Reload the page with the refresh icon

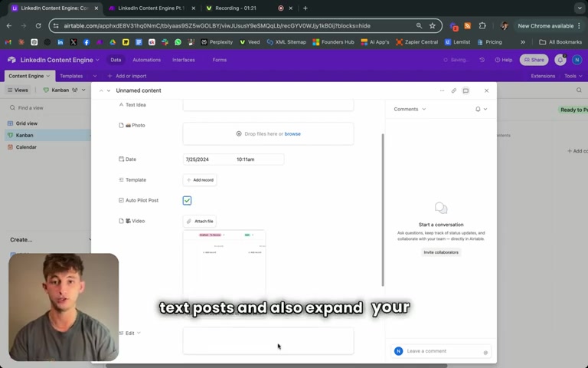(x=38, y=26)
